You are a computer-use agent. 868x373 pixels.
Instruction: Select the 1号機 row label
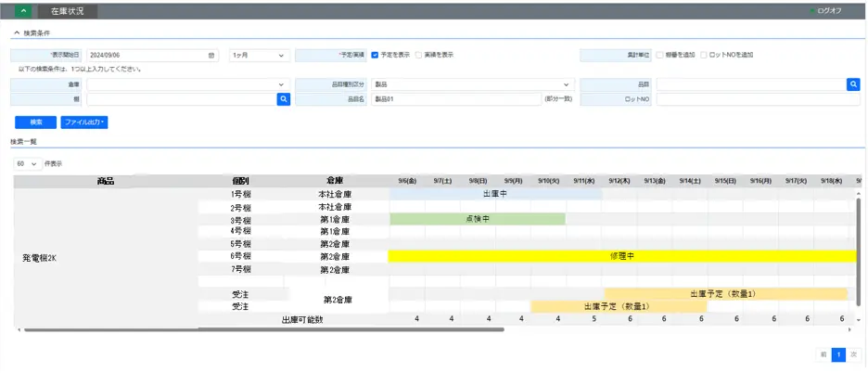(241, 195)
